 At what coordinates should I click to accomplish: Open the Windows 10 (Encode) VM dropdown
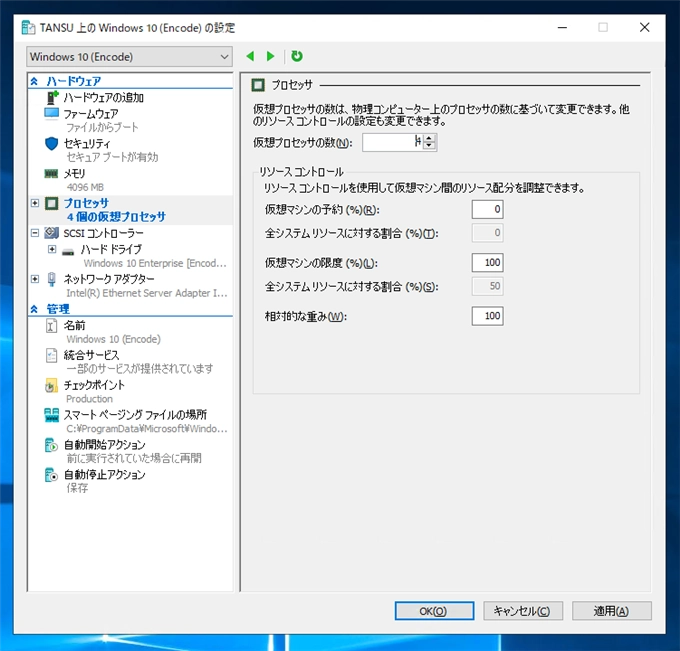129,57
